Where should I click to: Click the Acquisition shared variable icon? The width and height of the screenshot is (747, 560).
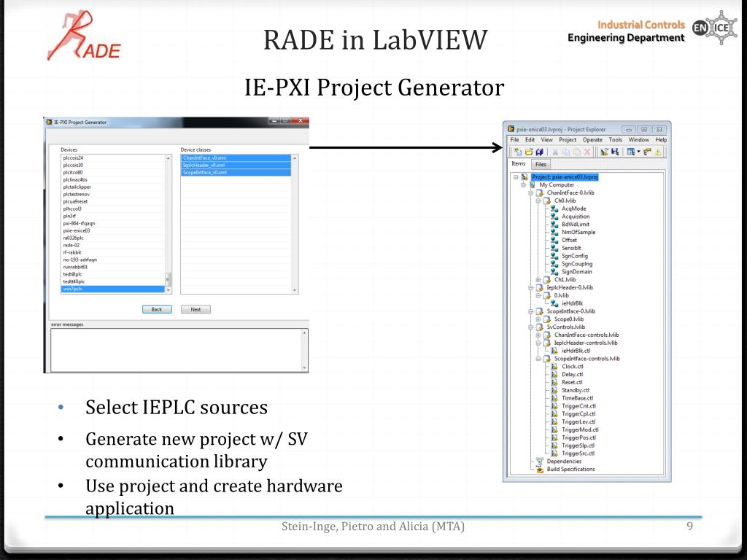554,216
